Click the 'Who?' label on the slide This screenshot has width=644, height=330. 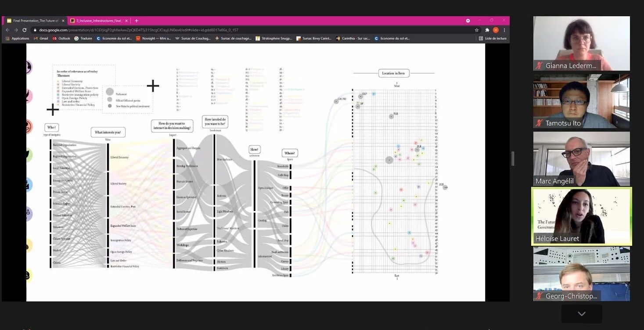click(x=51, y=127)
